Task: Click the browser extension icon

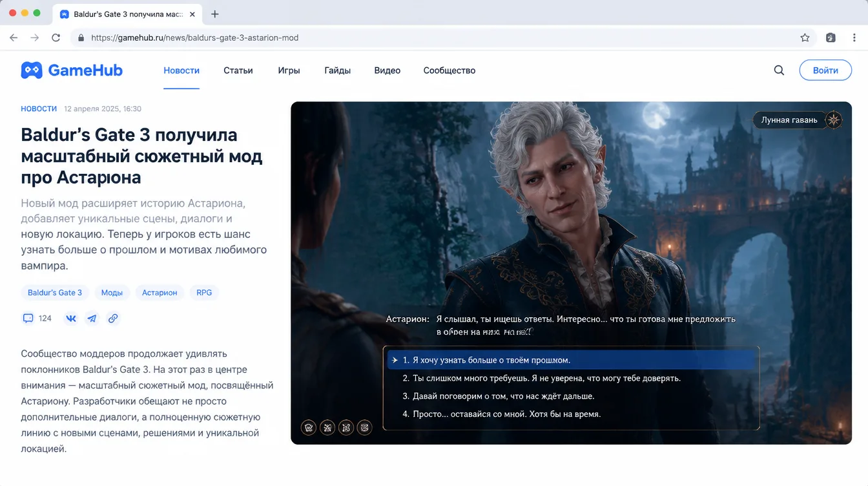Action: coord(831,37)
